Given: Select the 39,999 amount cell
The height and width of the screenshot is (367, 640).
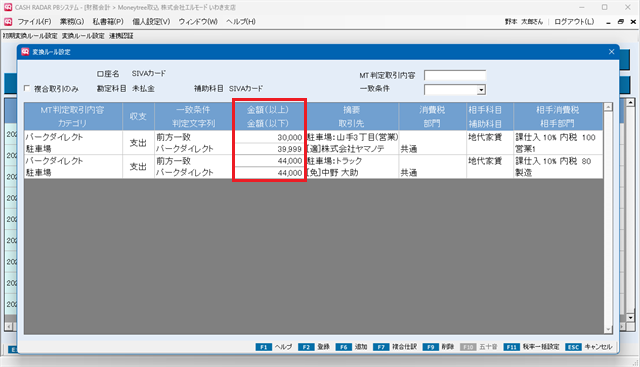Looking at the screenshot, I should [269, 149].
